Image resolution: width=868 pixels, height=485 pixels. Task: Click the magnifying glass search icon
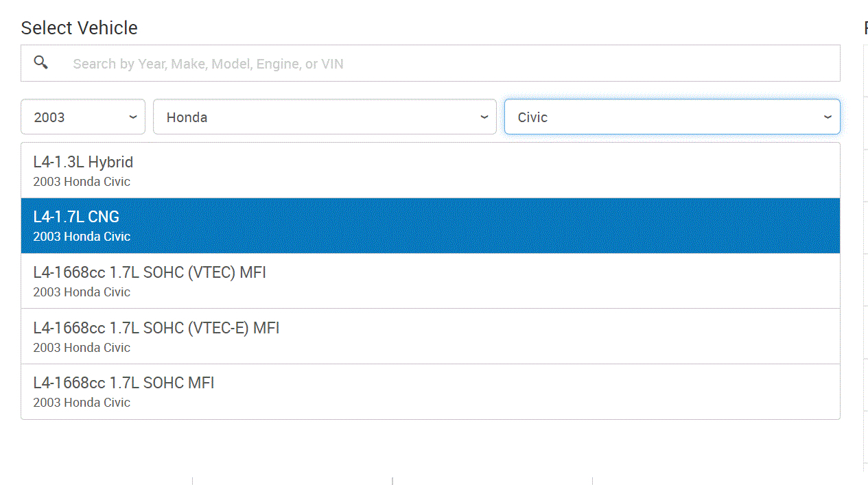point(41,63)
